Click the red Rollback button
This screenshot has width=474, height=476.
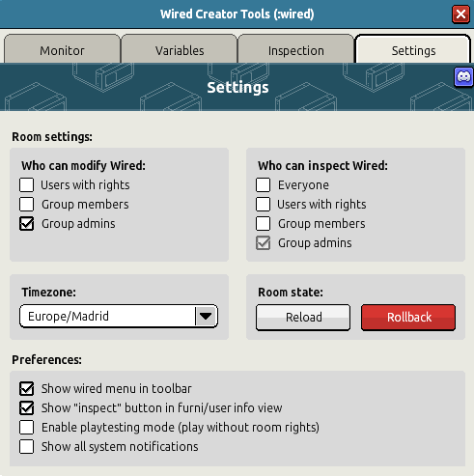[x=408, y=318]
